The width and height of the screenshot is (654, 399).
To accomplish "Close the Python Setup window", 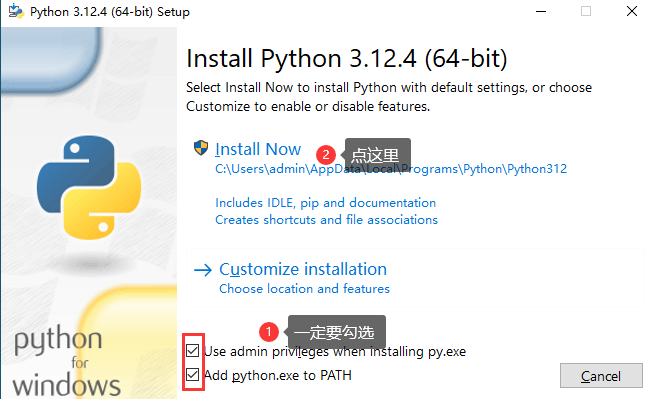I will click(632, 11).
